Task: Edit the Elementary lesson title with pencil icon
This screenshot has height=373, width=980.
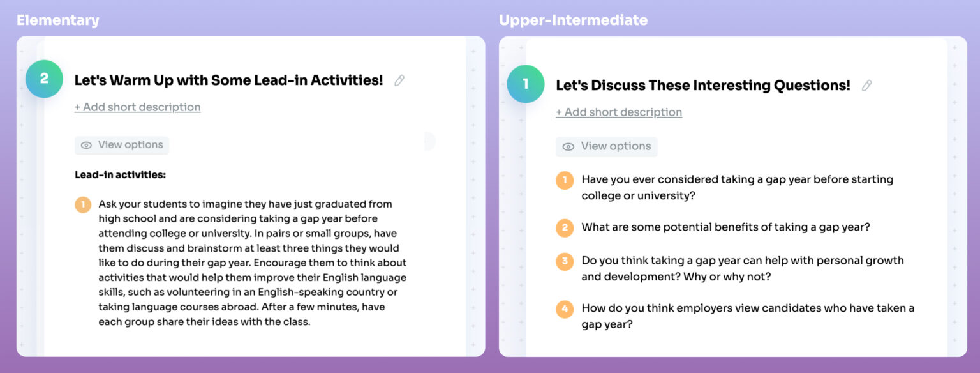Action: pos(399,80)
